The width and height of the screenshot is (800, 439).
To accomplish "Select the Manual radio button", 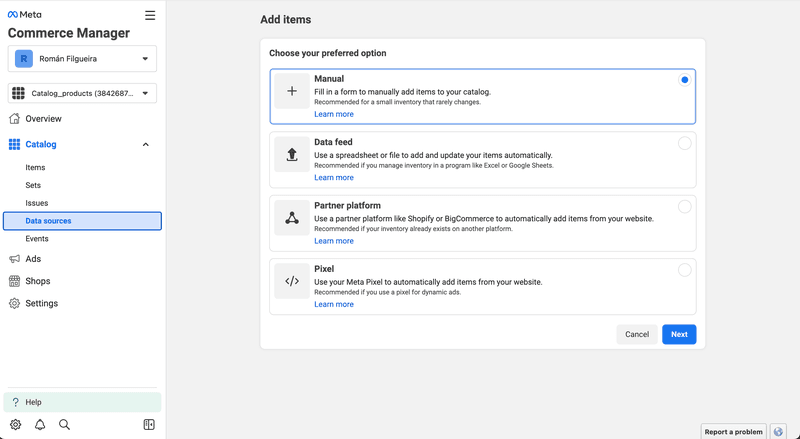I will [x=685, y=80].
